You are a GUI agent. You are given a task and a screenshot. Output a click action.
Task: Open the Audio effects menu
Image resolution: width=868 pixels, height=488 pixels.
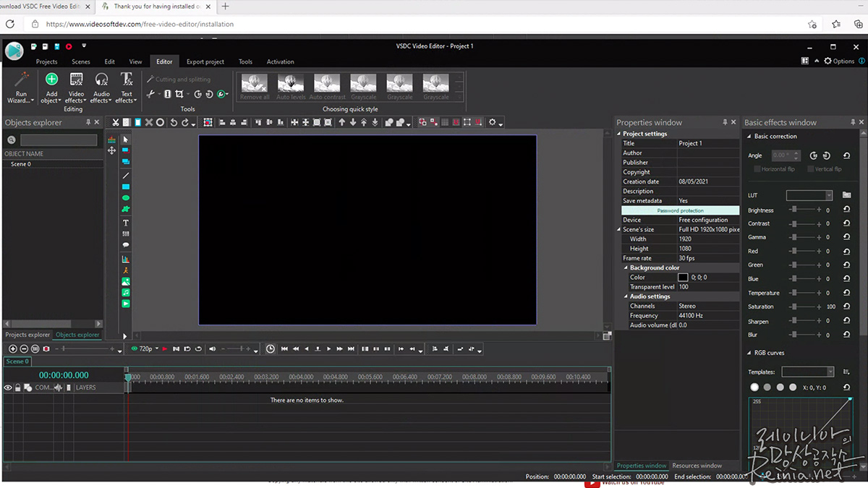[x=101, y=88]
